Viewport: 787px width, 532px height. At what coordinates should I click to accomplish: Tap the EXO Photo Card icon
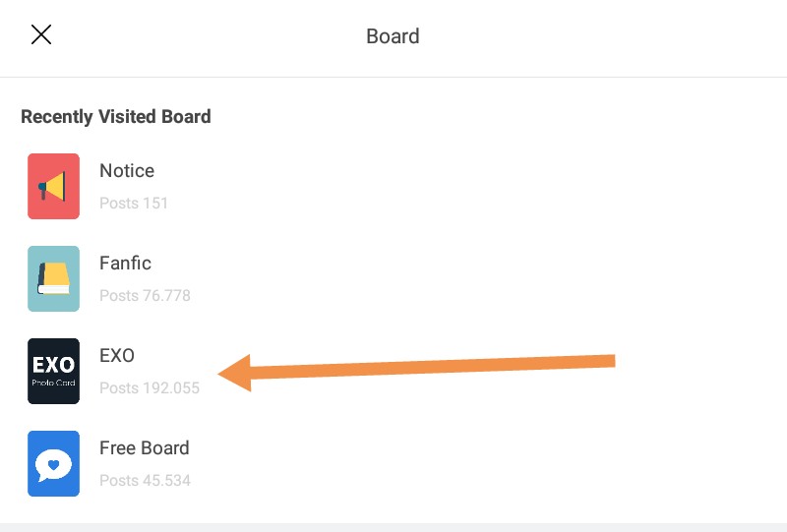tap(53, 371)
